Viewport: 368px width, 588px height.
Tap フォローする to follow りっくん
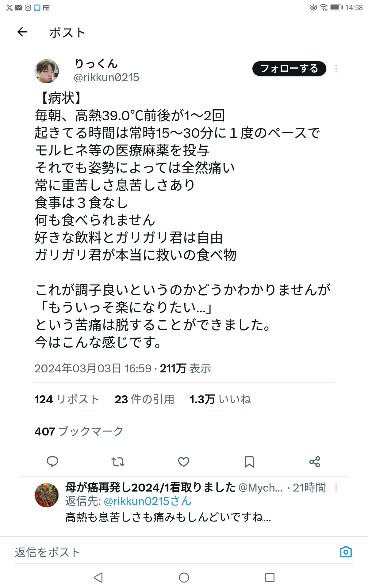click(289, 69)
